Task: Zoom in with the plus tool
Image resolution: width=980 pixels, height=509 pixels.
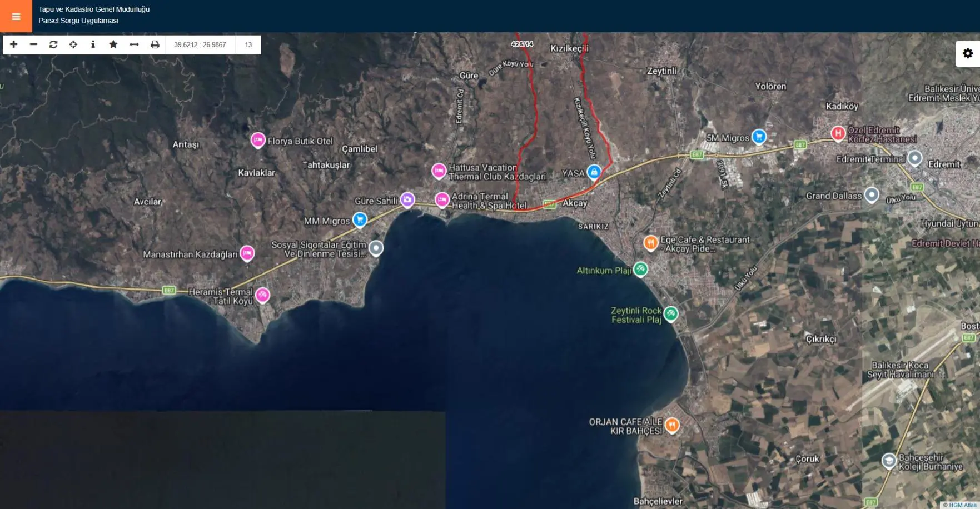Action: [x=14, y=44]
